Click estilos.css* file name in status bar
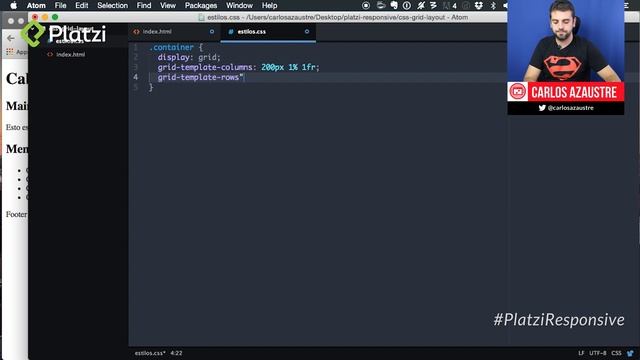This screenshot has width=640, height=360. (x=150, y=353)
